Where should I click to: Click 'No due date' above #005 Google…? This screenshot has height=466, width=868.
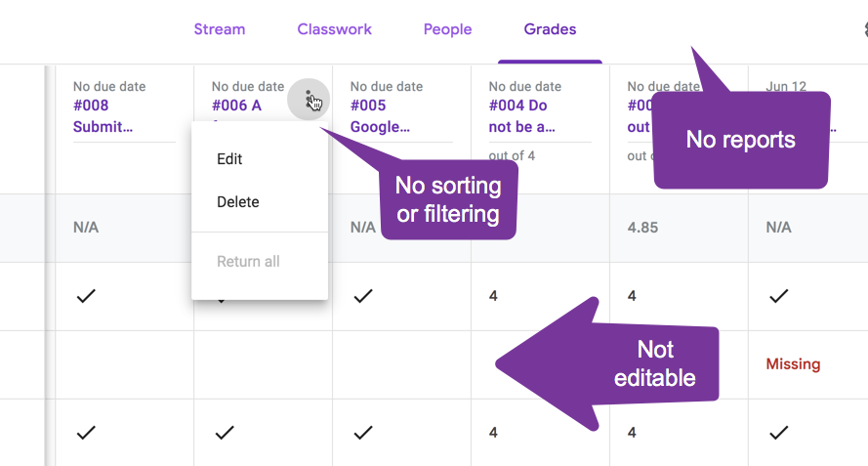coord(387,86)
